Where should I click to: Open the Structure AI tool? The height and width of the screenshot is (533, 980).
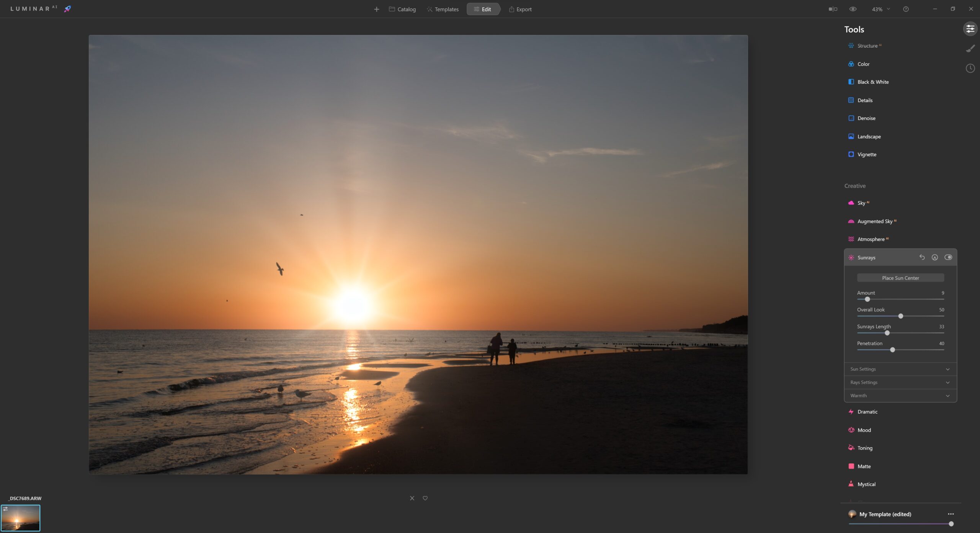[864, 46]
